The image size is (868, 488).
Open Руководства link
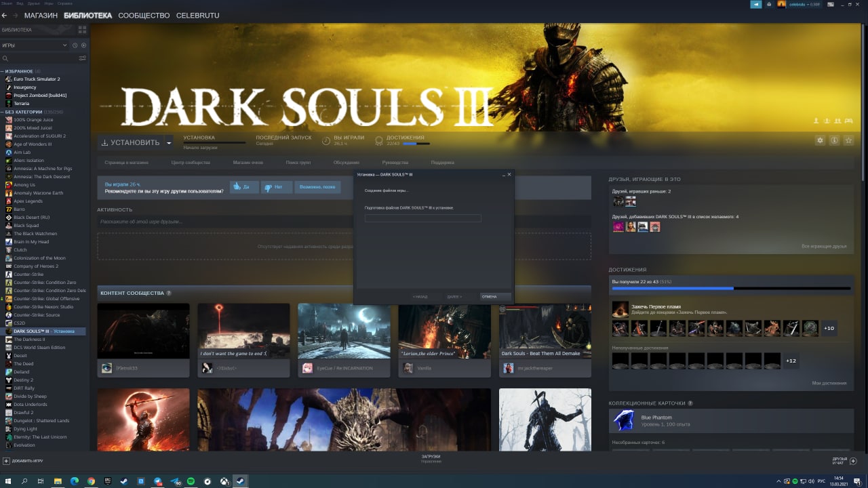[395, 163]
